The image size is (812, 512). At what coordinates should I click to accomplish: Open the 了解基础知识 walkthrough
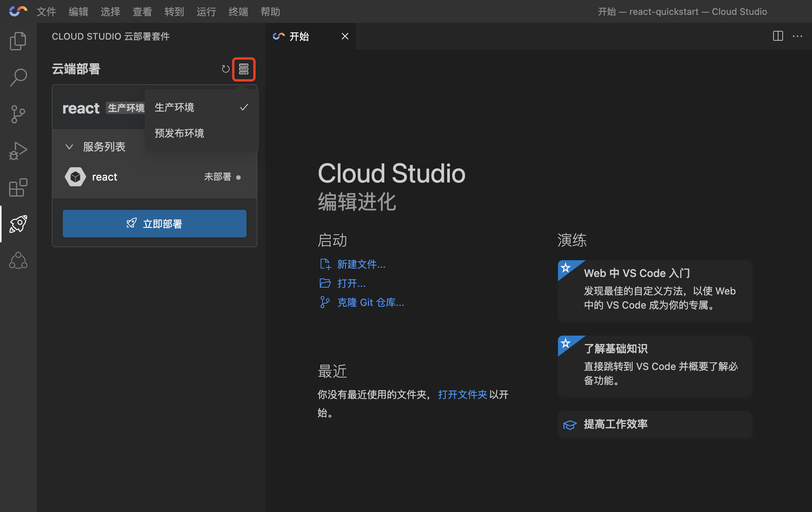coord(655,366)
